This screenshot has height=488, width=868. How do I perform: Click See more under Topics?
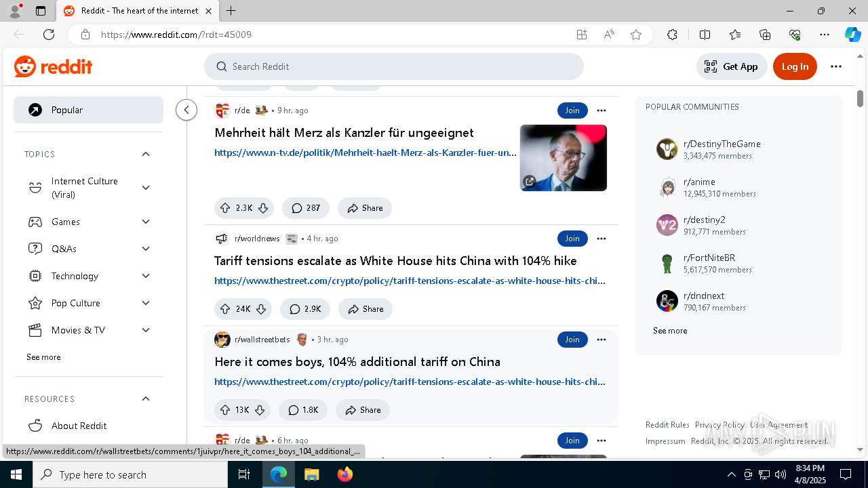point(43,357)
